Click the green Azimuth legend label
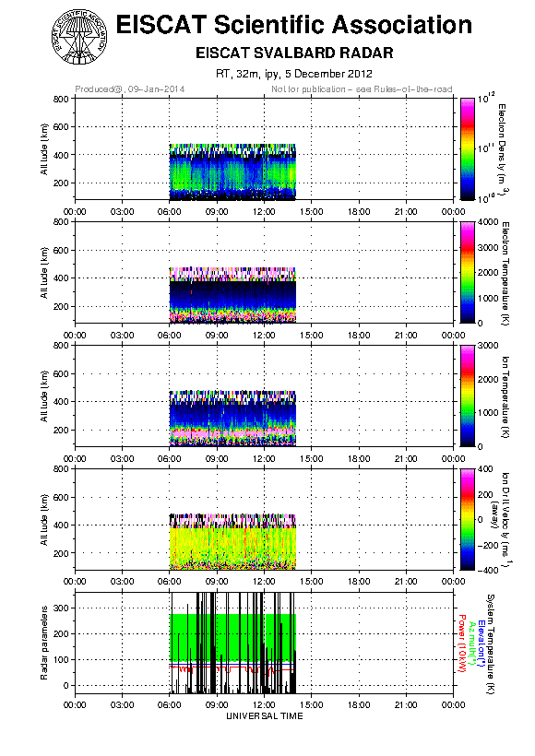 pyautogui.click(x=471, y=644)
